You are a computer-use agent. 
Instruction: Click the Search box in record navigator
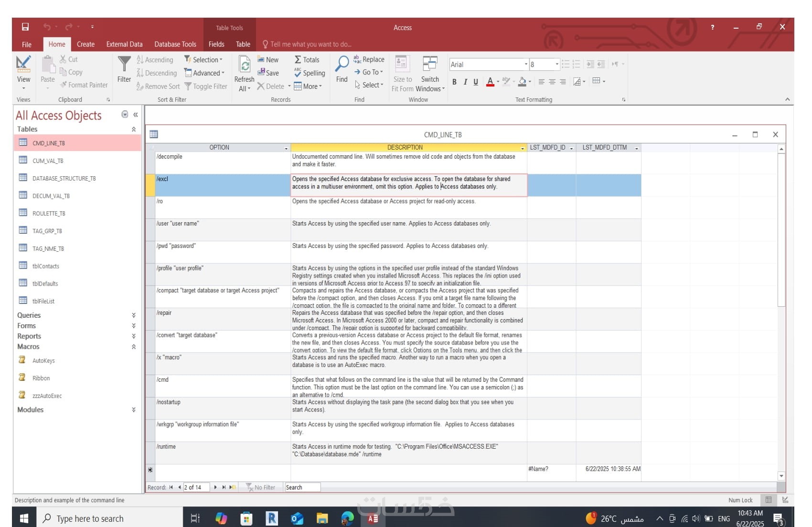click(x=303, y=487)
